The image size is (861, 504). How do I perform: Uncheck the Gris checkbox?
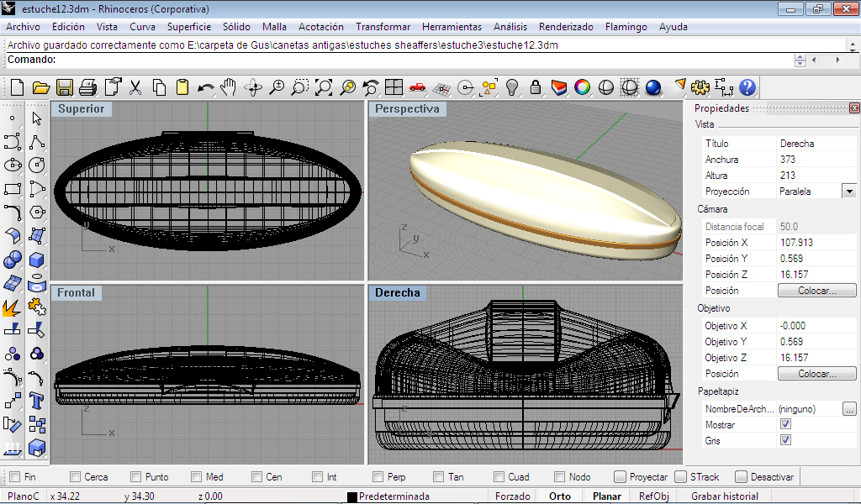pos(785,440)
